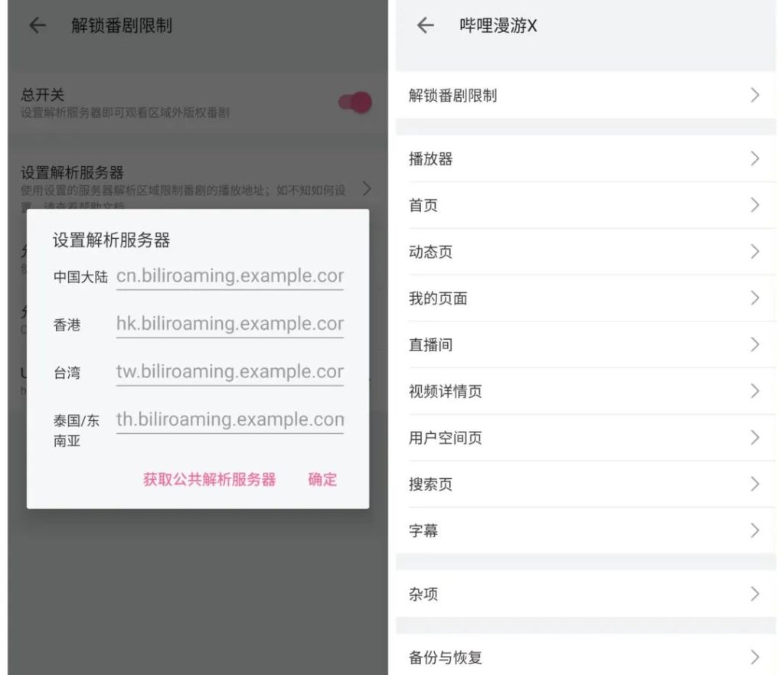The height and width of the screenshot is (675, 784).
Task: Focus the 泰国/东南亚 server input field
Action: click(x=230, y=420)
